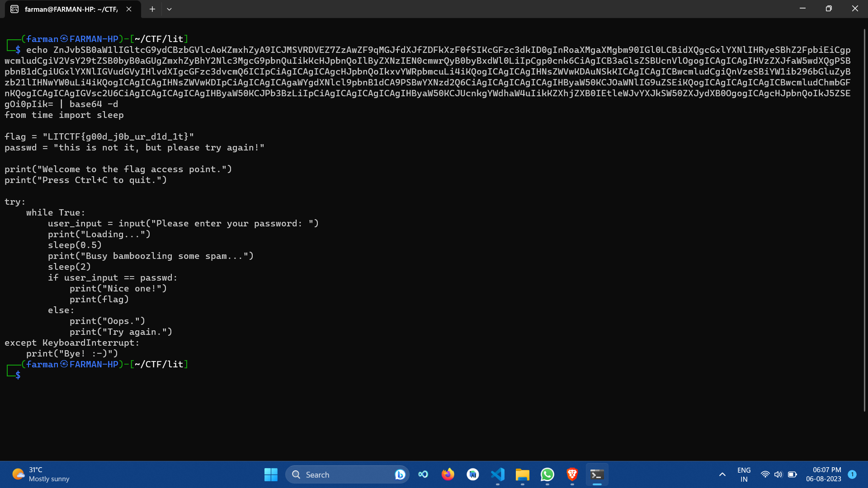Image resolution: width=868 pixels, height=488 pixels.
Task: Click the passwd assignment line
Action: (x=134, y=147)
